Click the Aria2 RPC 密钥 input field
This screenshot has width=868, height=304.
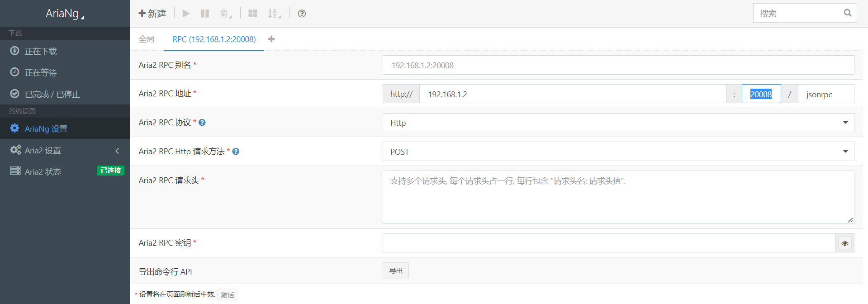click(x=608, y=243)
